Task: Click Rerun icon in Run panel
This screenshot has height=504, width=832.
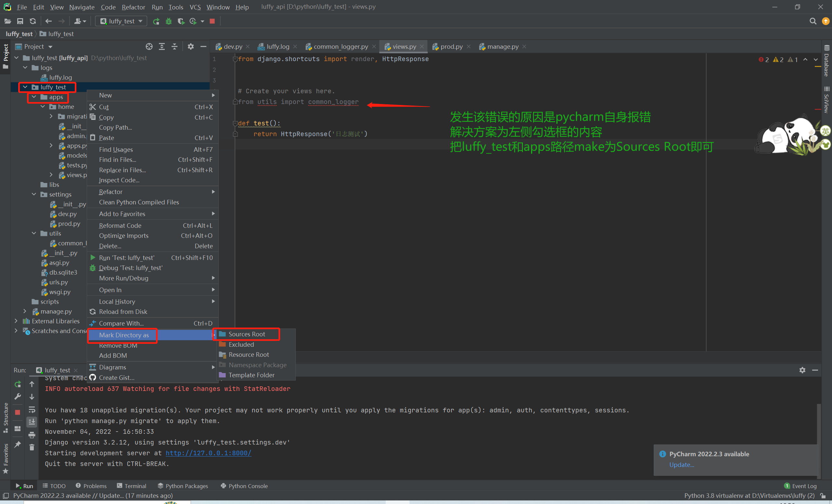Action: pyautogui.click(x=18, y=384)
